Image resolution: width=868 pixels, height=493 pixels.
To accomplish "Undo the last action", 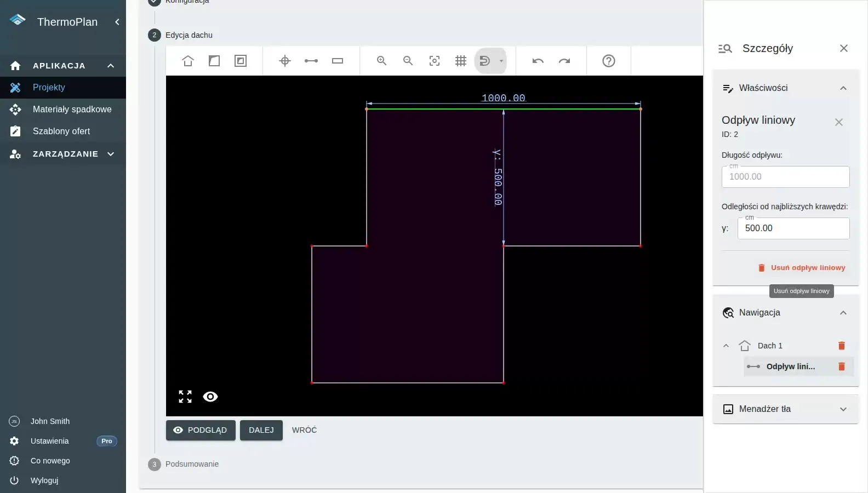I will [x=538, y=61].
